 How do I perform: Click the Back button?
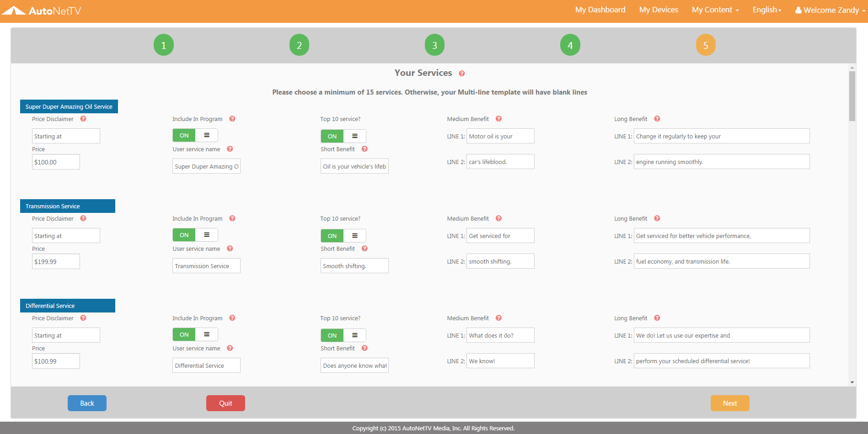[x=87, y=403]
